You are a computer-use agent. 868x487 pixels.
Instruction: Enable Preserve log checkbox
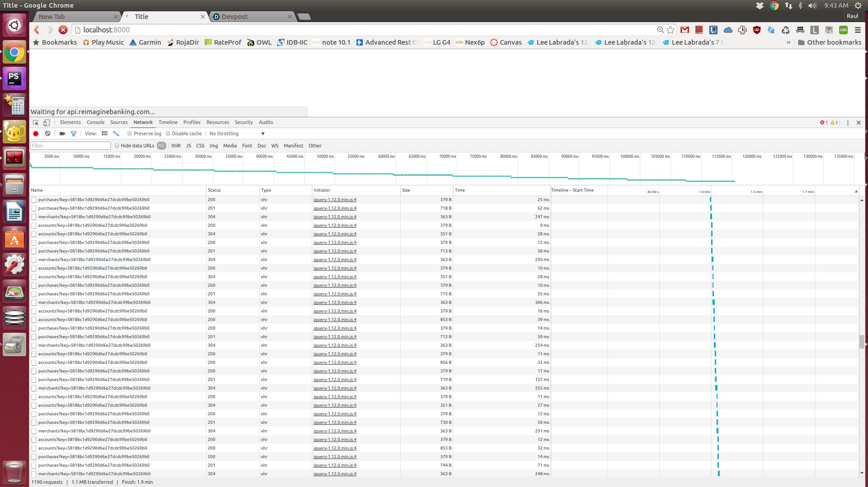130,133
